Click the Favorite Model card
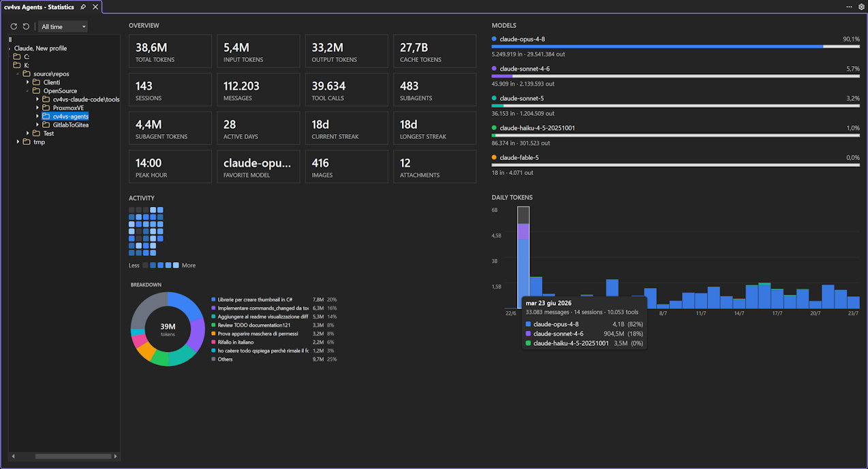868x469 pixels. [258, 167]
